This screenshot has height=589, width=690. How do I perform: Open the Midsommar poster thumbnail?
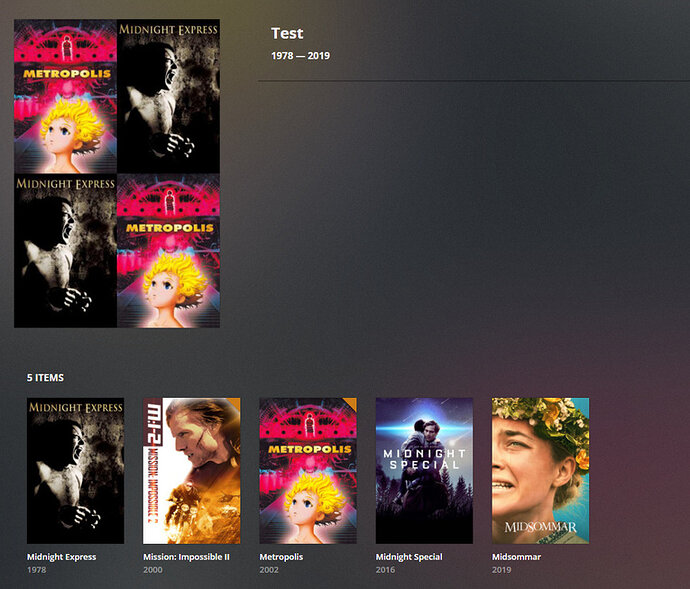540,471
